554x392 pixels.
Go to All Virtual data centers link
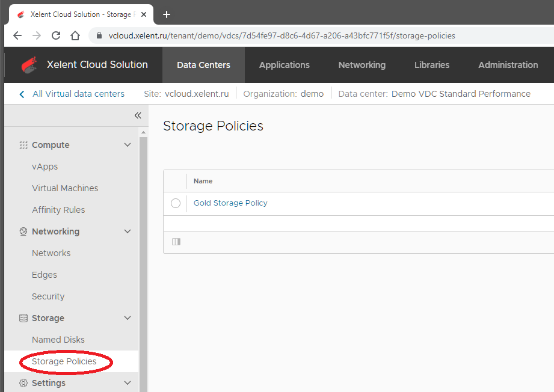tap(78, 94)
